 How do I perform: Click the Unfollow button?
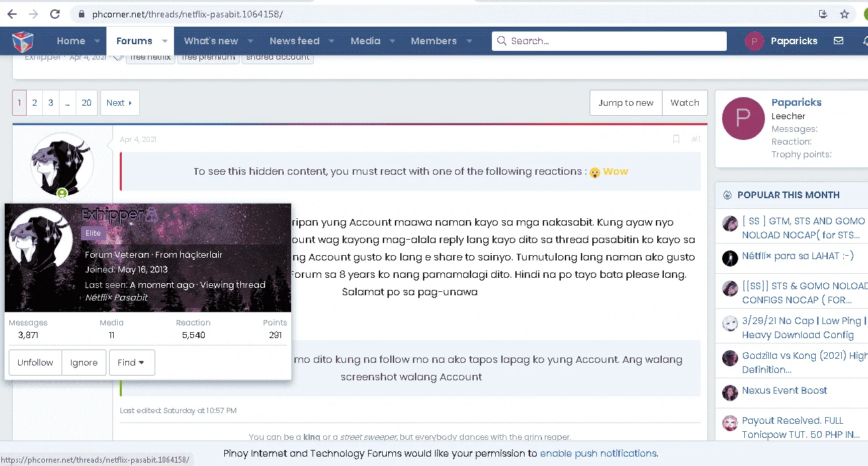(x=35, y=362)
